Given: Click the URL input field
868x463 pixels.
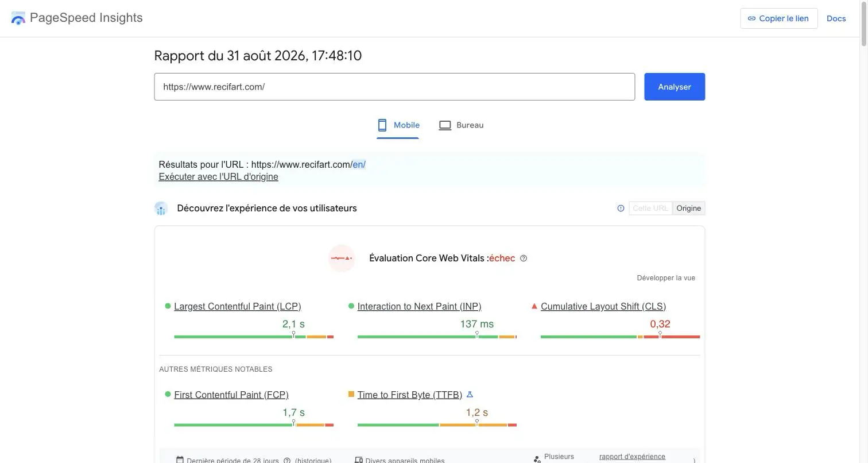Looking at the screenshot, I should pos(394,87).
